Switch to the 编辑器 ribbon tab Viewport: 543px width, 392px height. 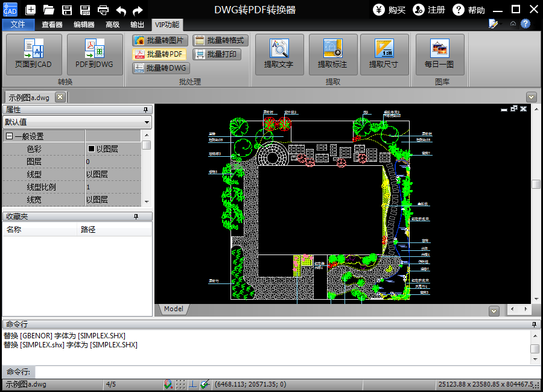pyautogui.click(x=84, y=25)
